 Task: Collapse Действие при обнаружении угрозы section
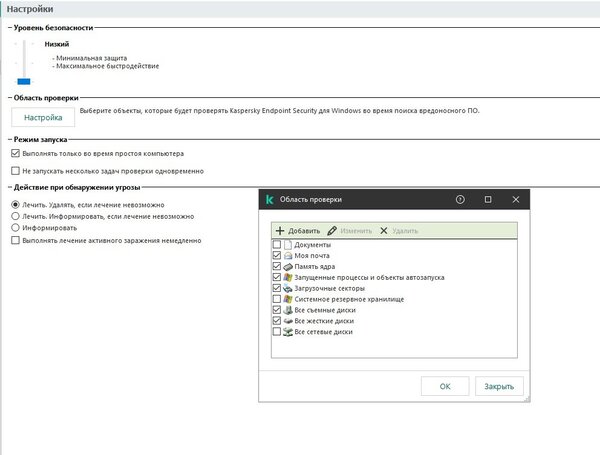click(x=10, y=188)
